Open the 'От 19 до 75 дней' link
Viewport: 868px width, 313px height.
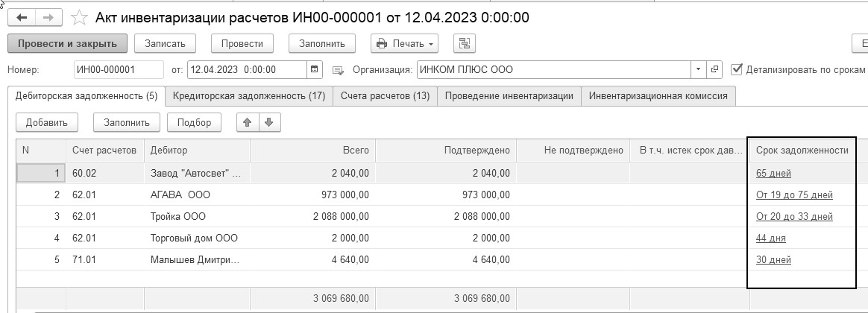point(793,195)
